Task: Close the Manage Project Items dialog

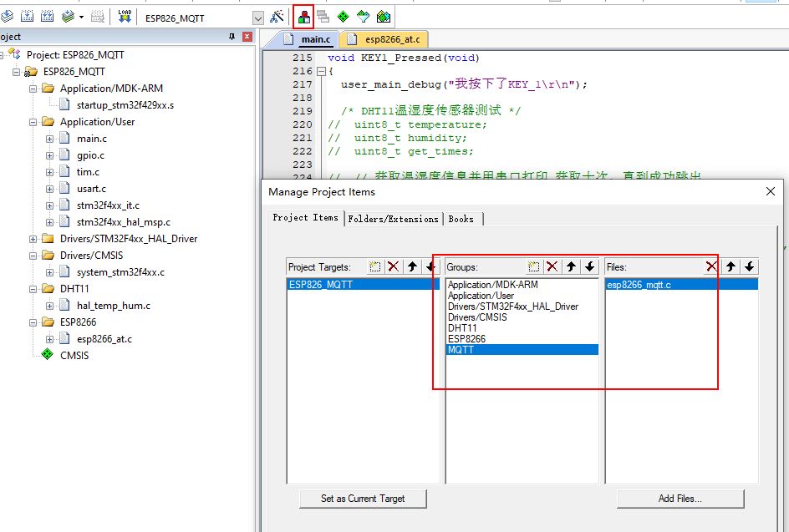Action: click(x=771, y=191)
